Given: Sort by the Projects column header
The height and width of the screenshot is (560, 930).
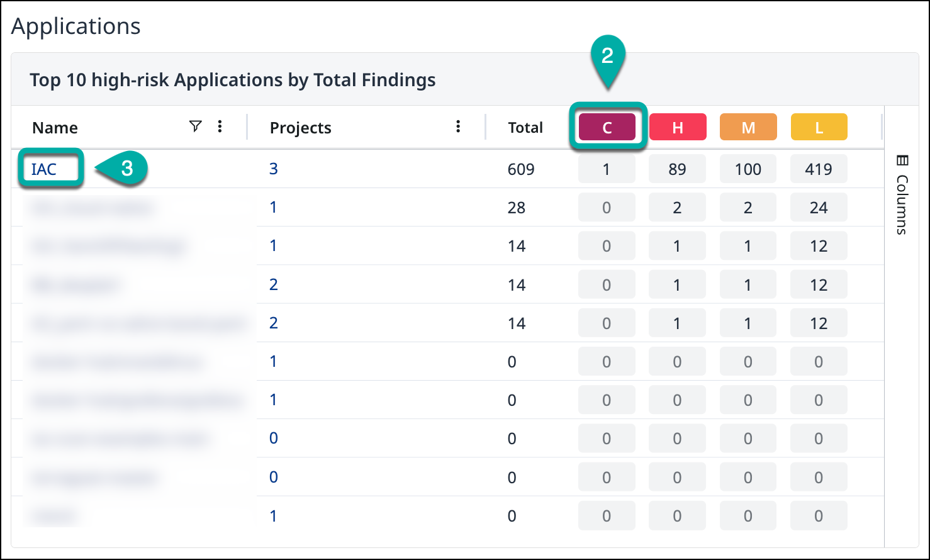Looking at the screenshot, I should coord(301,128).
